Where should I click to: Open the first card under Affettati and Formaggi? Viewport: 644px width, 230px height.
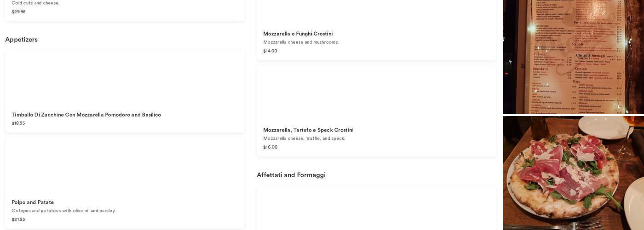[376, 208]
